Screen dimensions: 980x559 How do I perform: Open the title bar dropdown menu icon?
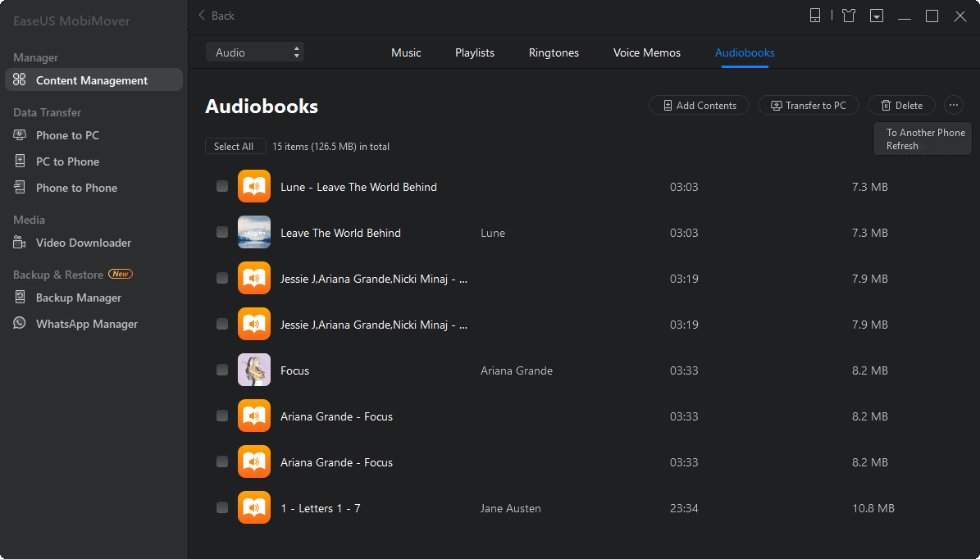click(877, 16)
